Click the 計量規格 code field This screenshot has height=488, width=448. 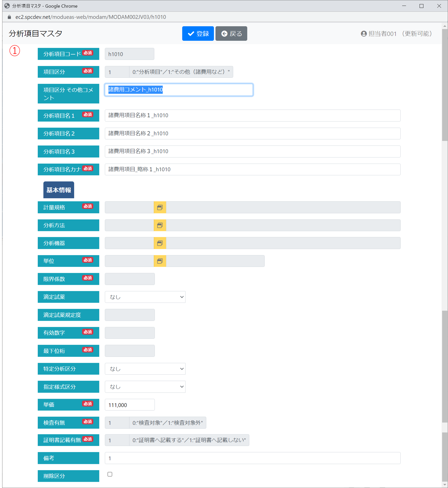coord(129,207)
